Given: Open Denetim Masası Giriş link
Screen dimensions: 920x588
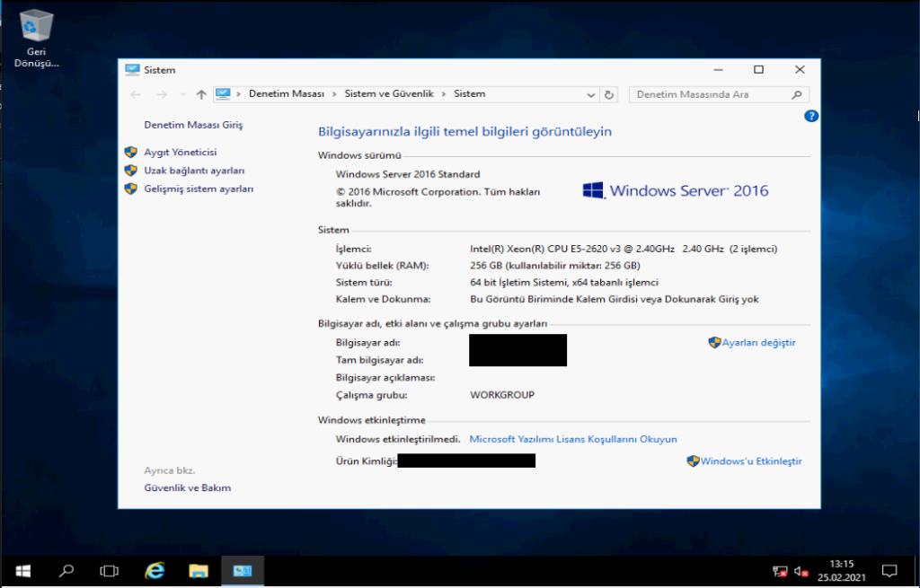Looking at the screenshot, I should [194, 125].
